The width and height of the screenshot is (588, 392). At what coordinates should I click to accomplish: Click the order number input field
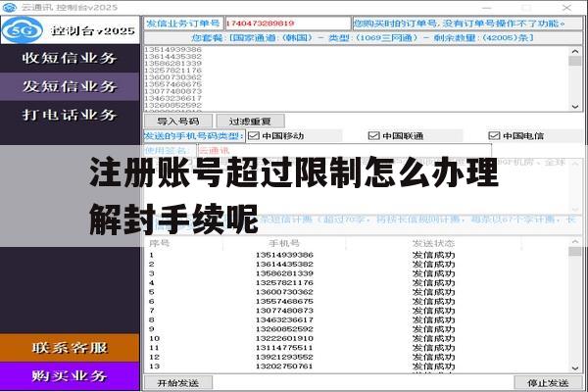287,24
